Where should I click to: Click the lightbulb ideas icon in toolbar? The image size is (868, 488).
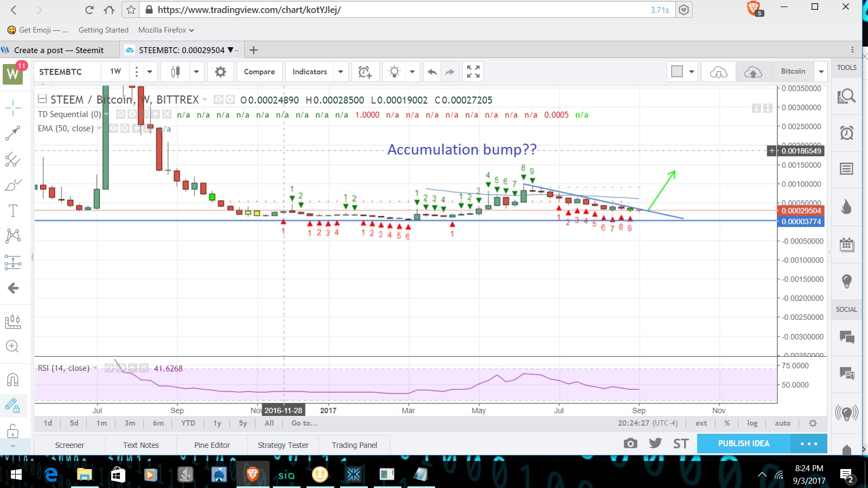coord(395,72)
